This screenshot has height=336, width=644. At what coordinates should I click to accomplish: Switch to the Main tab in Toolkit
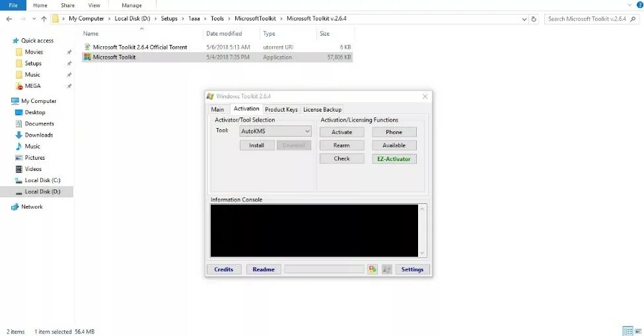click(x=217, y=110)
